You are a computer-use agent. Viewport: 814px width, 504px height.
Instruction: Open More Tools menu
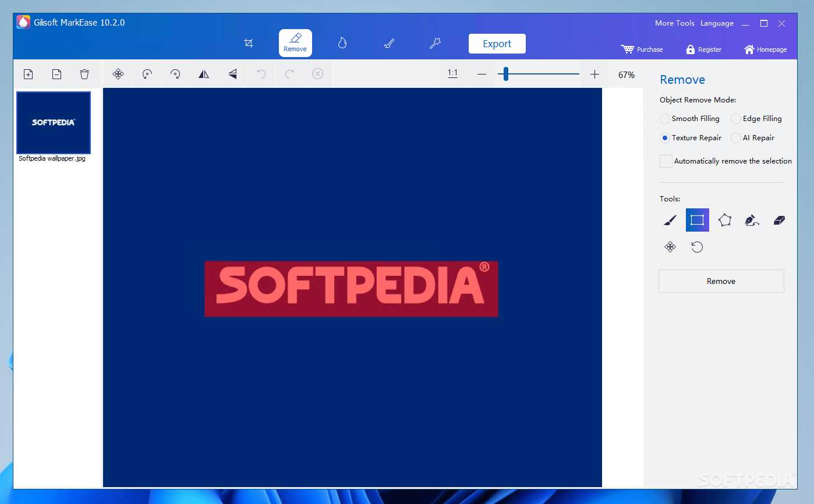(x=675, y=23)
